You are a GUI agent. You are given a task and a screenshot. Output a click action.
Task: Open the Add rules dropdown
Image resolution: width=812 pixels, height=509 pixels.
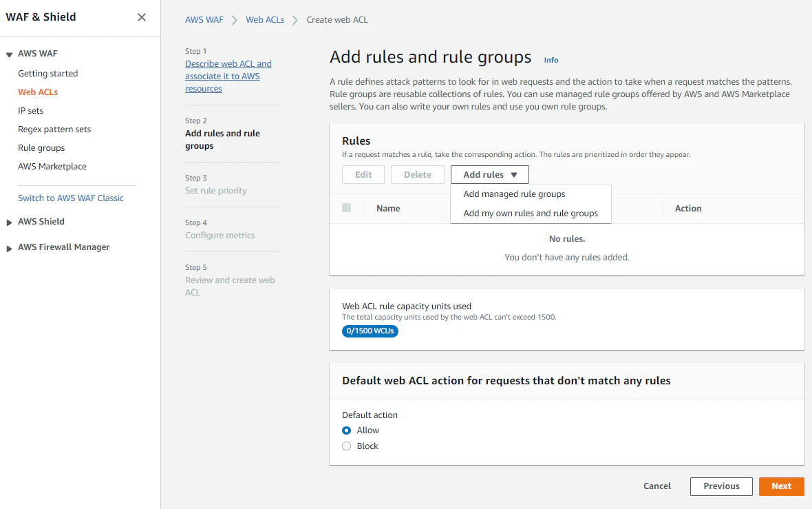coord(489,175)
